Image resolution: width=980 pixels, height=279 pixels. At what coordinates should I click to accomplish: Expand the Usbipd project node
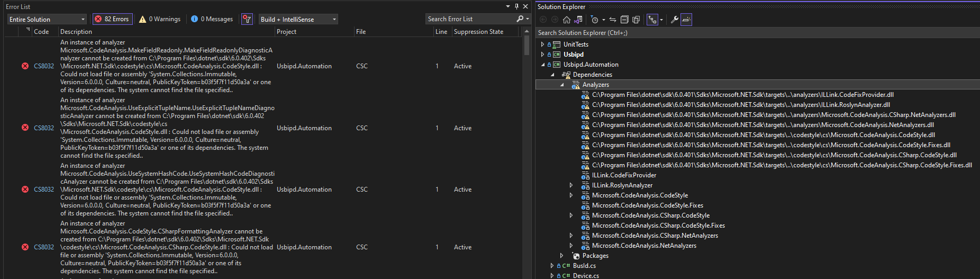click(x=542, y=55)
